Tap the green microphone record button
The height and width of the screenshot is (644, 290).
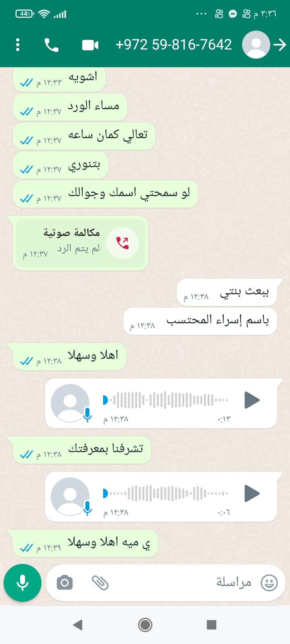[x=23, y=582]
